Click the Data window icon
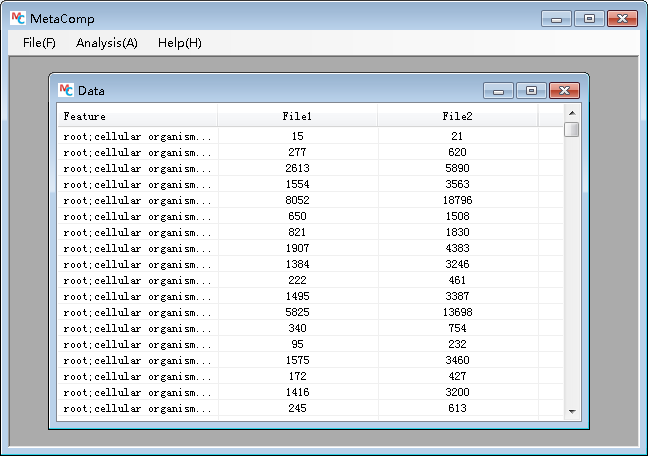The width and height of the screenshot is (648, 456). click(66, 90)
